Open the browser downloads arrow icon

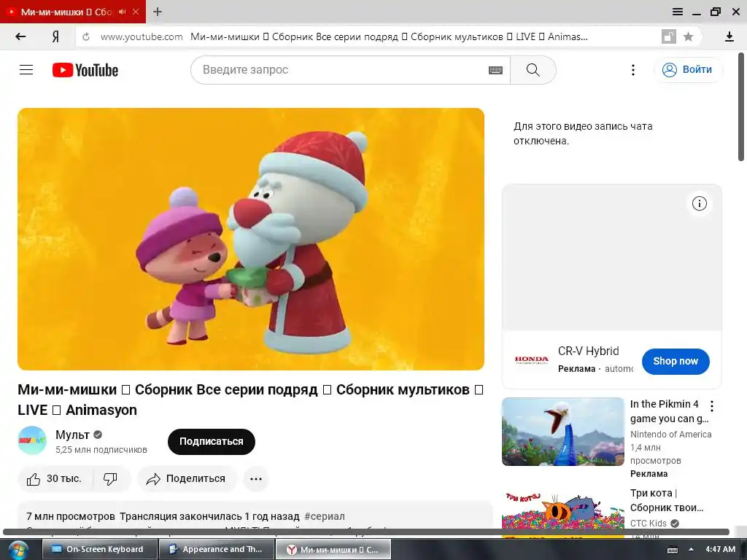pyautogui.click(x=729, y=36)
